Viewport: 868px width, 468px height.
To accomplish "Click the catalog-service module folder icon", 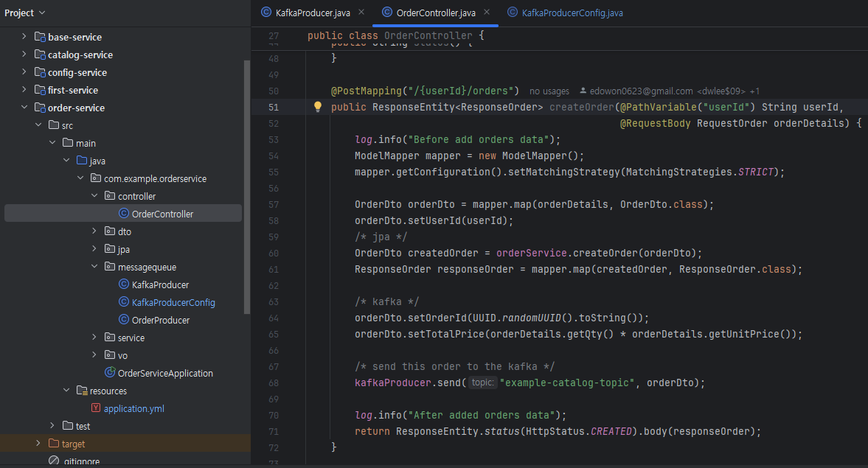I will click(x=40, y=55).
